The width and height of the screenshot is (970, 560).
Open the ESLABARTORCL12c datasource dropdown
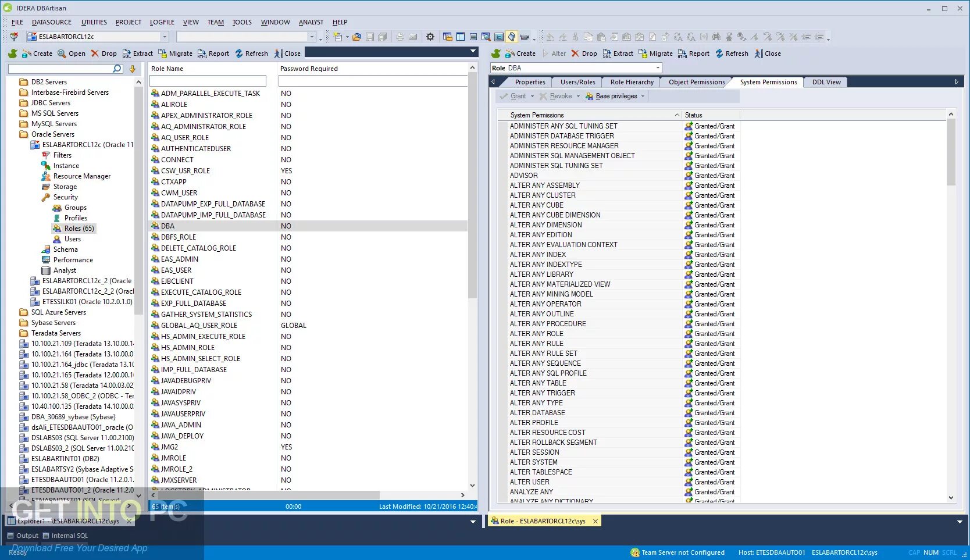pyautogui.click(x=165, y=37)
